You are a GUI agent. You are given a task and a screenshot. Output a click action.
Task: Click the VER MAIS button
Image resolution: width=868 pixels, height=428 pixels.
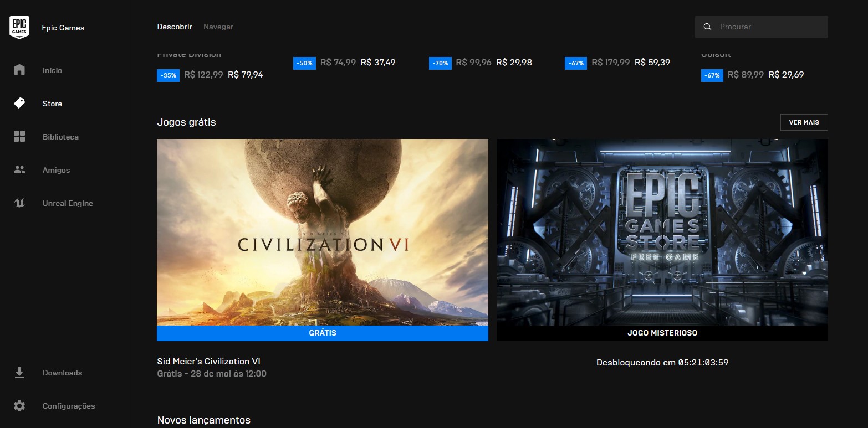[804, 122]
